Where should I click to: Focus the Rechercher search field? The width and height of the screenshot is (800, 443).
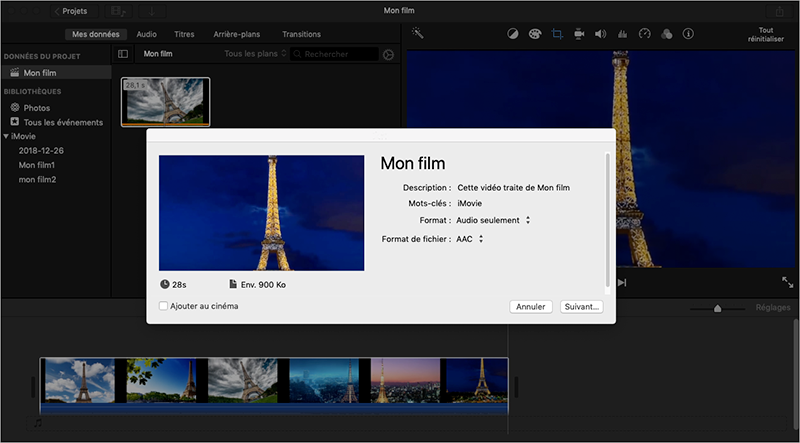[335, 54]
